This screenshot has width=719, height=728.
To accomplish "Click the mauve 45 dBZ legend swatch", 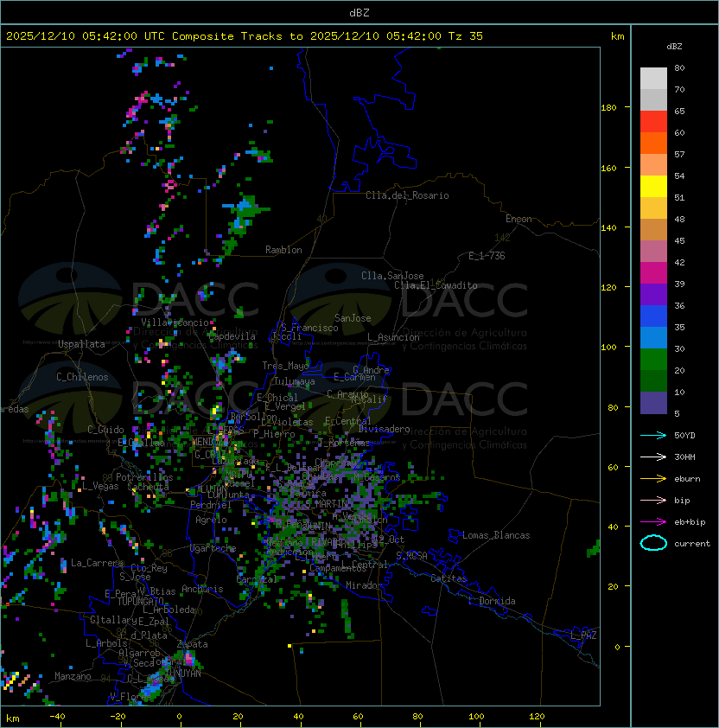I will [653, 252].
